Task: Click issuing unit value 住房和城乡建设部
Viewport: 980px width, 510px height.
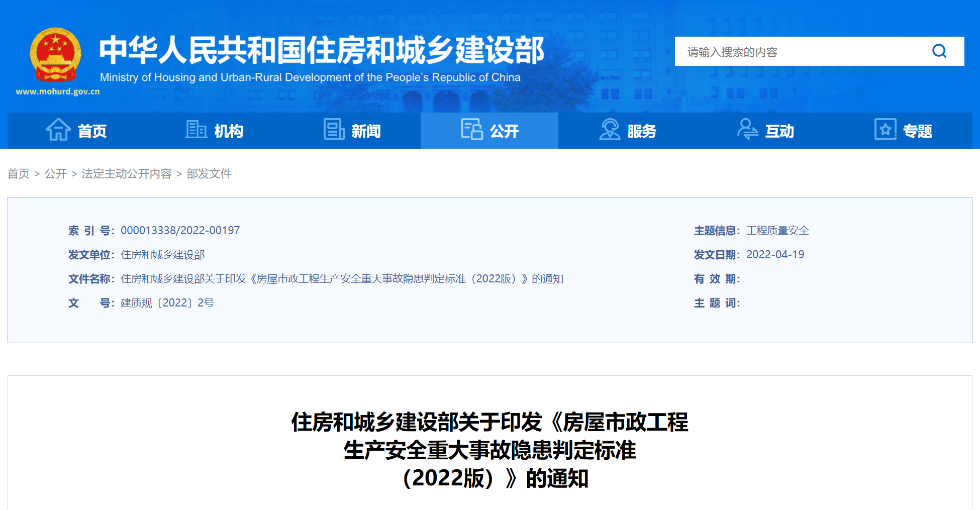Action: click(x=163, y=255)
